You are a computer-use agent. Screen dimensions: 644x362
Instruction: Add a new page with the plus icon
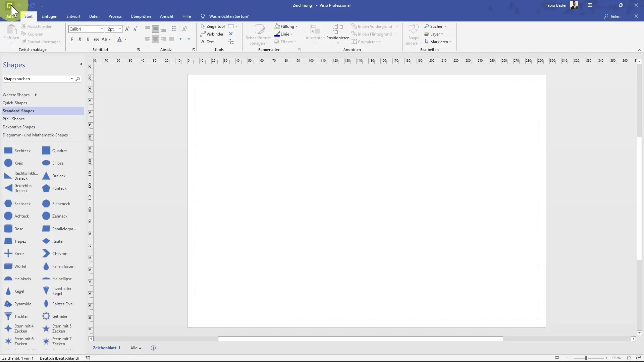point(153,348)
